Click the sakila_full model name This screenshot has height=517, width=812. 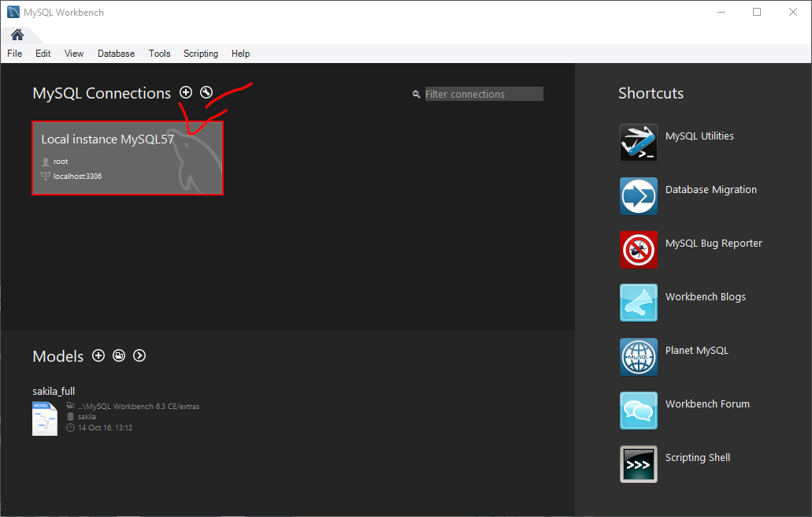[x=54, y=391]
